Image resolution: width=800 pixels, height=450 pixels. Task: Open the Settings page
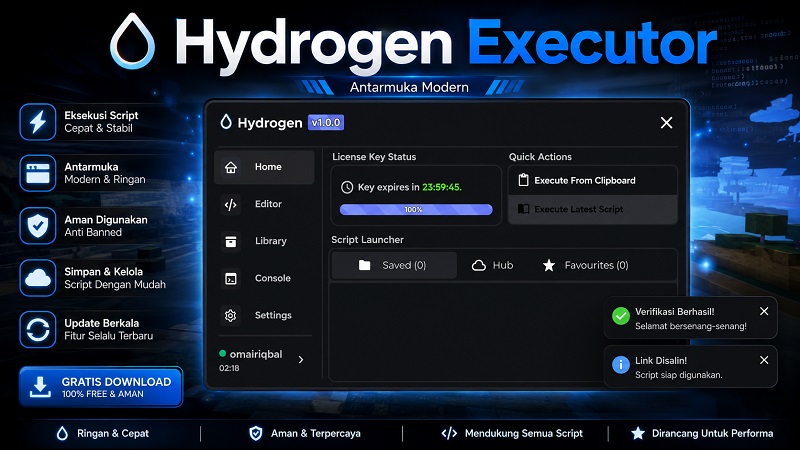[x=264, y=315]
